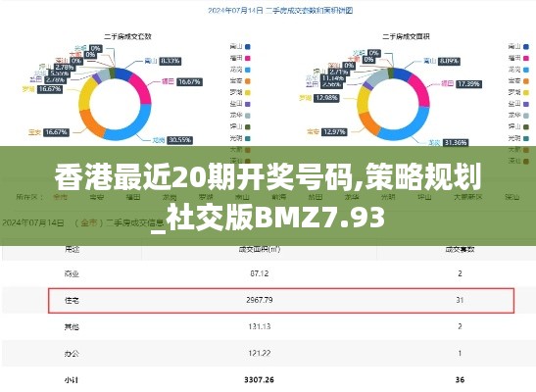Click the orange 宝安 legend swatch in 成交套数 legend

248,81
